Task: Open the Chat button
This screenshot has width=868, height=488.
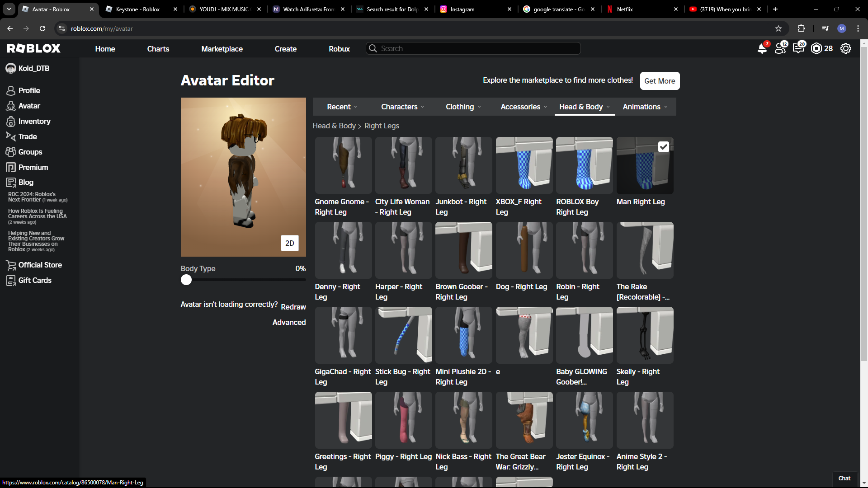Action: 844,479
